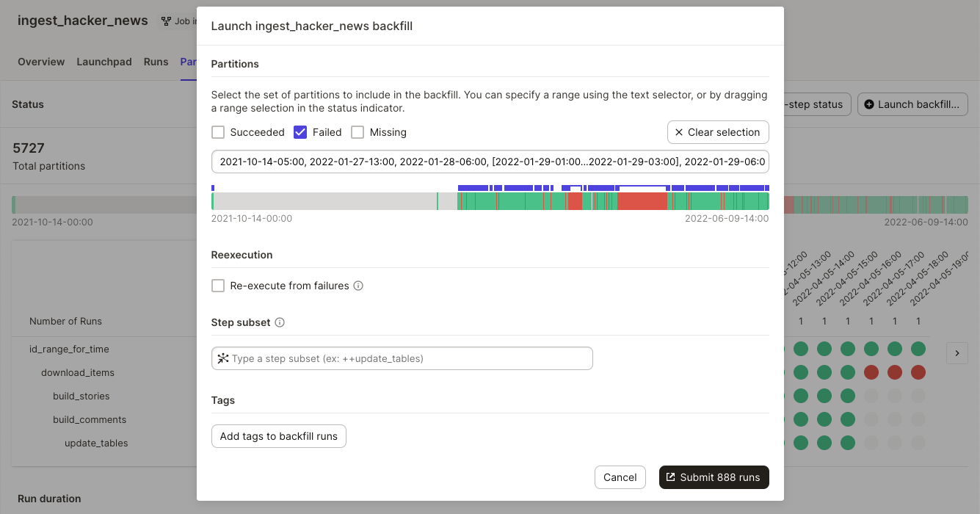Click the plus icon on Launch backfill
The width and height of the screenshot is (980, 514).
870,104
